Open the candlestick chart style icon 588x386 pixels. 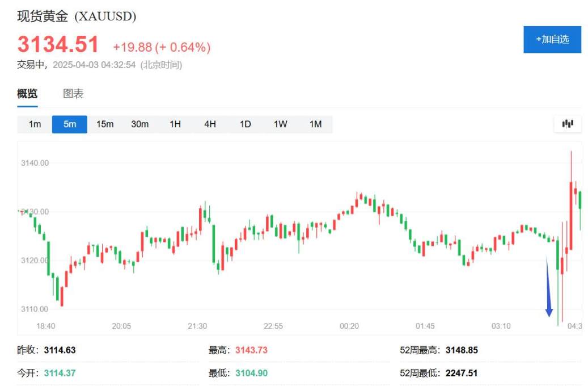568,123
